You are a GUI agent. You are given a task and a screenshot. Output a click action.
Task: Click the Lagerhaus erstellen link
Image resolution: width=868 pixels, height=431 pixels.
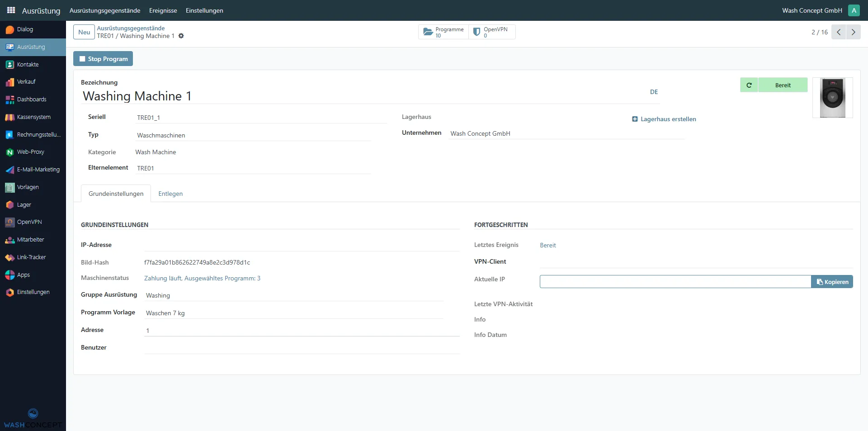coord(664,119)
